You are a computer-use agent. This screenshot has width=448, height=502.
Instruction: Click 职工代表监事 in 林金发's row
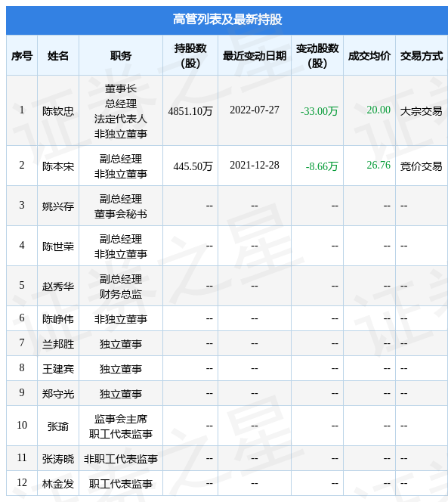(121, 484)
